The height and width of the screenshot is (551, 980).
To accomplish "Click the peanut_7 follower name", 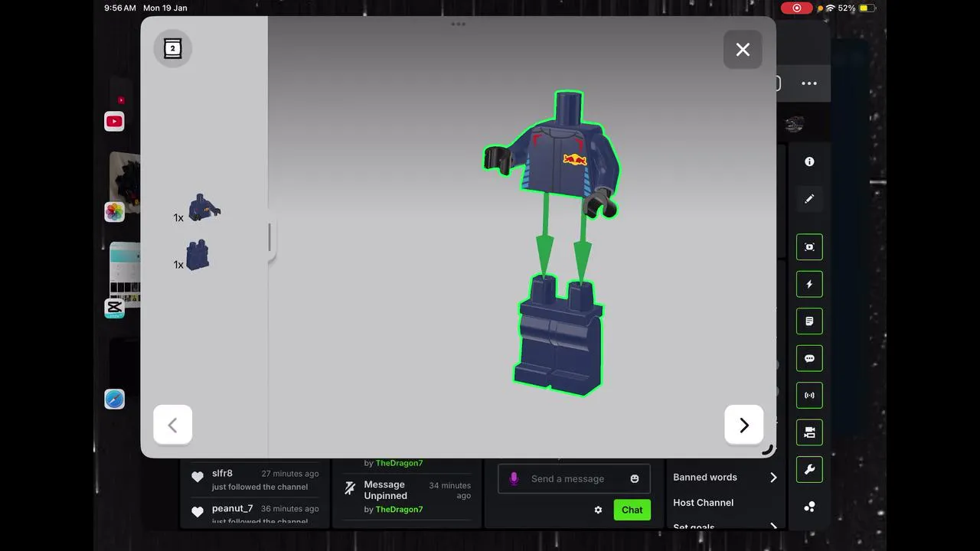I will tap(233, 508).
